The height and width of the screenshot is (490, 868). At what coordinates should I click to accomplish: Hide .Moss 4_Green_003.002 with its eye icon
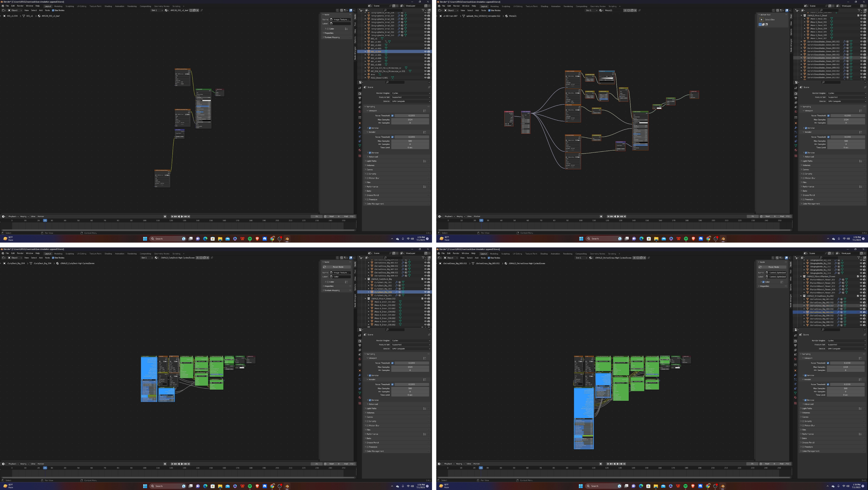click(x=425, y=308)
